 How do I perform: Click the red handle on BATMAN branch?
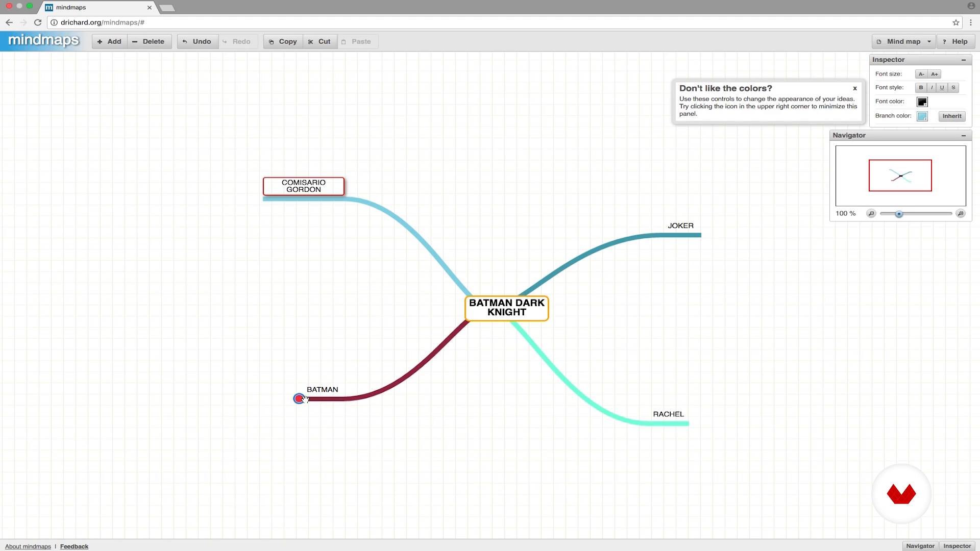point(299,398)
